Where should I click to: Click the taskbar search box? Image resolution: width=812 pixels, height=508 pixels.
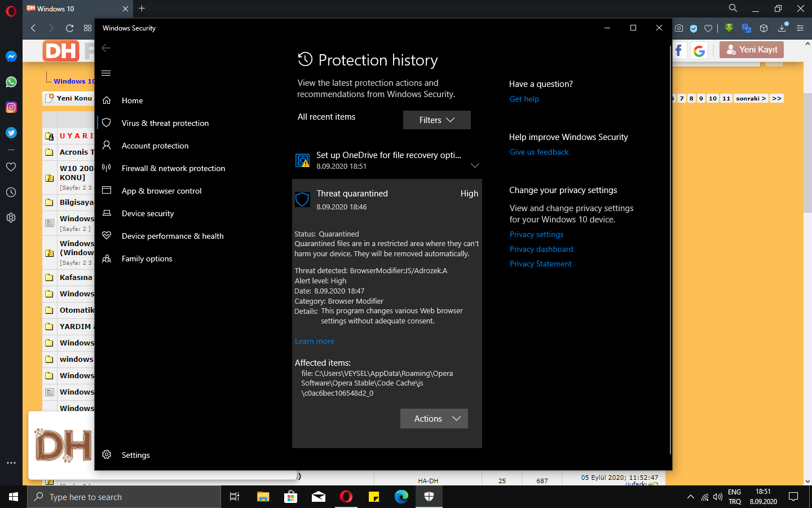(124, 497)
